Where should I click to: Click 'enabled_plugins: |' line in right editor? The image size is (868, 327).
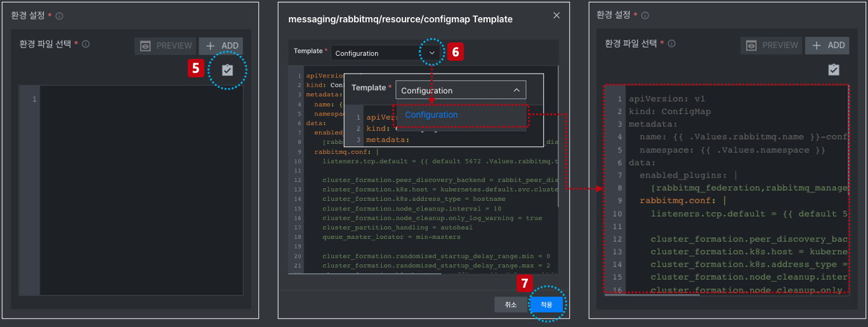[688, 176]
